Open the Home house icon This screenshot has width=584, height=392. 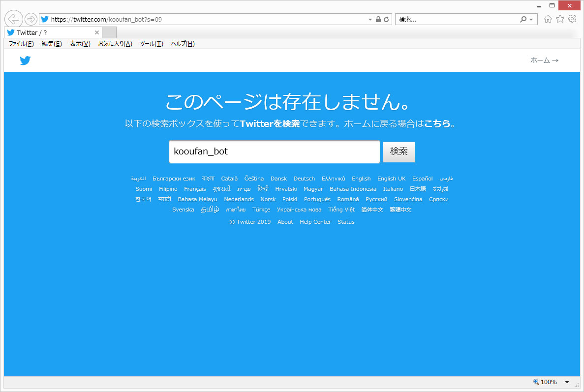click(x=548, y=19)
